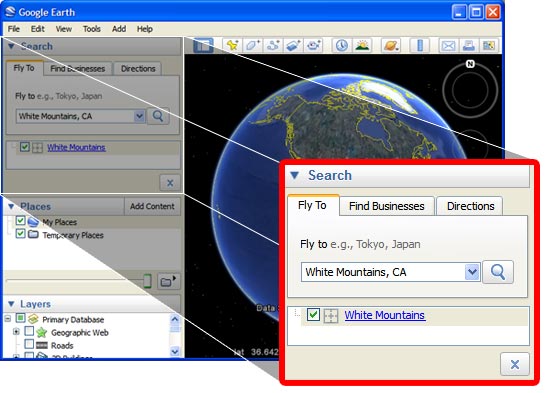
Task: Collapse the Places panel triangle
Action: coord(11,206)
